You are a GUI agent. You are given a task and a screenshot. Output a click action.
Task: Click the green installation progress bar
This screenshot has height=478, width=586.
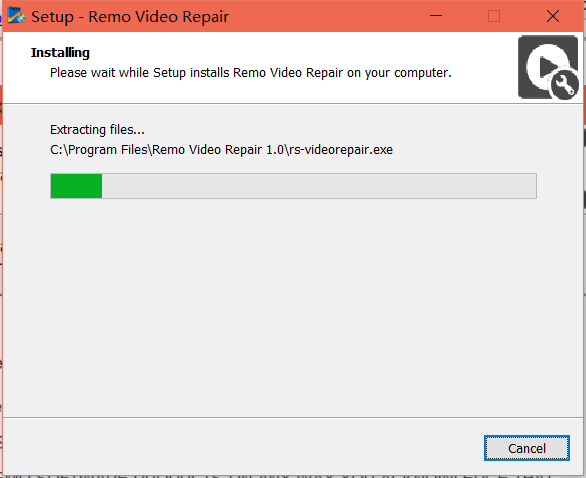(x=293, y=186)
